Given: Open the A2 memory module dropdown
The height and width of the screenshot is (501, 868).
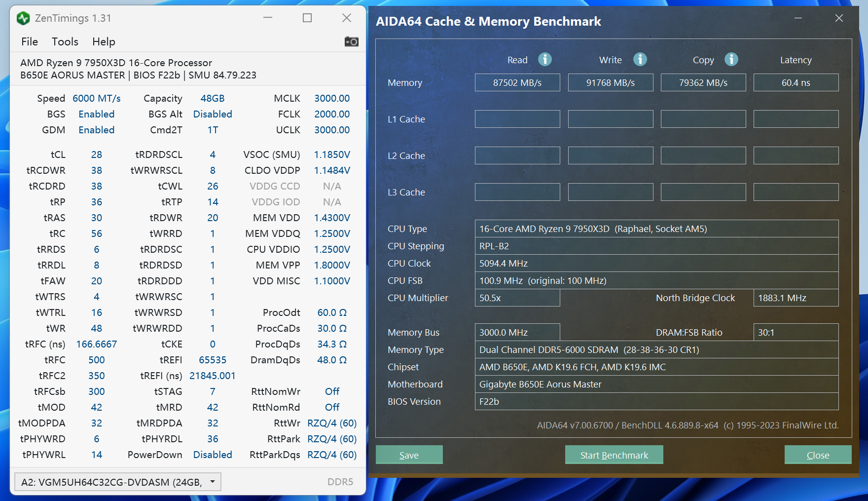Looking at the screenshot, I should [x=117, y=482].
